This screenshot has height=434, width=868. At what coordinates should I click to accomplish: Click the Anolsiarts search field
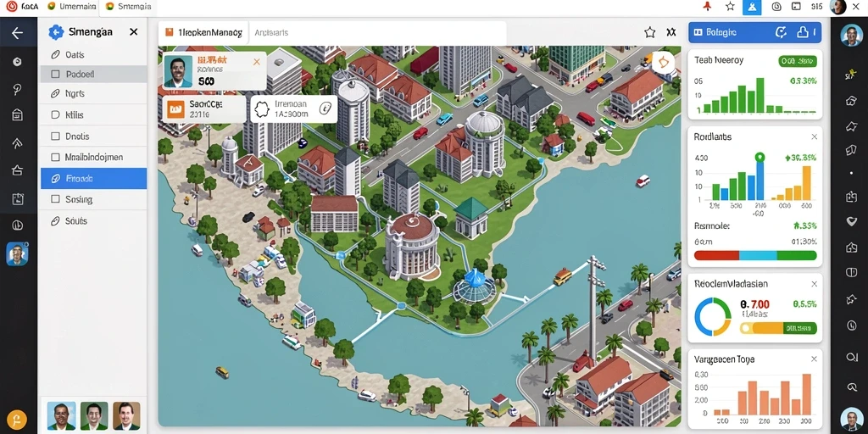tap(379, 33)
